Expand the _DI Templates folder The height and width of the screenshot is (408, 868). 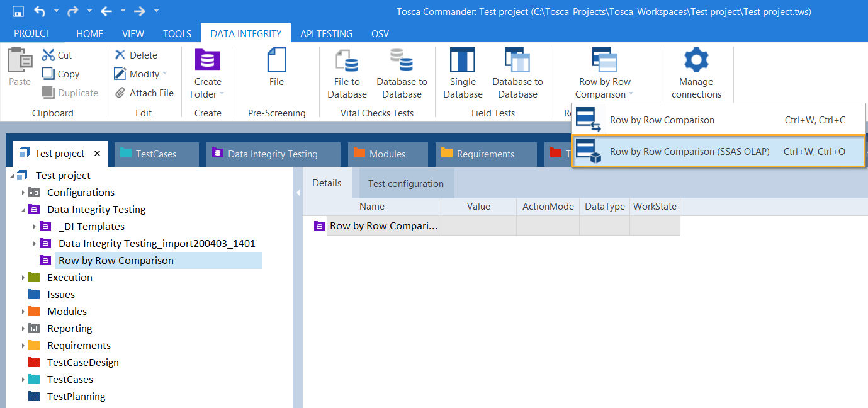35,227
